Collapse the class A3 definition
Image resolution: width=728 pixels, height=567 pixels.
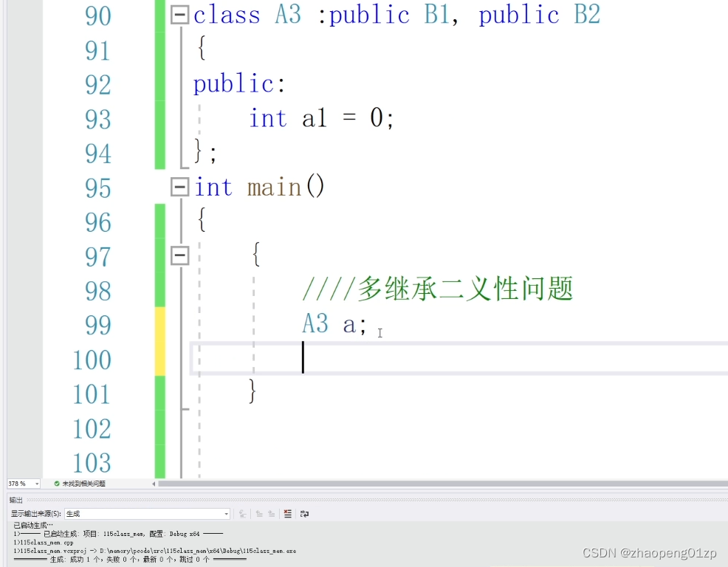point(179,14)
